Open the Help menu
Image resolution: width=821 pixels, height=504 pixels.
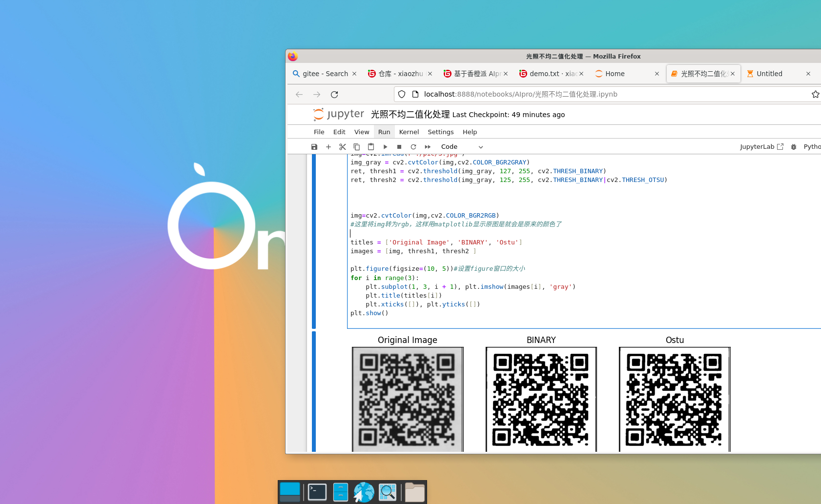click(x=470, y=132)
